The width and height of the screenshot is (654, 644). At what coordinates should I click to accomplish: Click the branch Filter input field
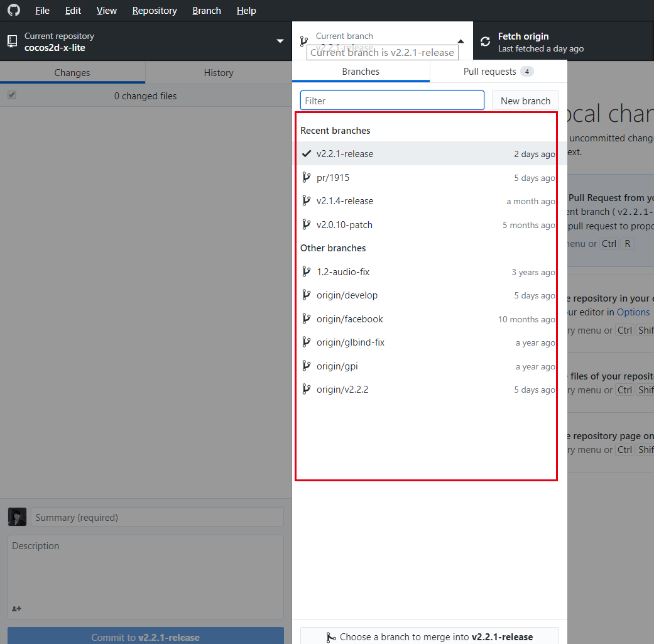pyautogui.click(x=392, y=101)
